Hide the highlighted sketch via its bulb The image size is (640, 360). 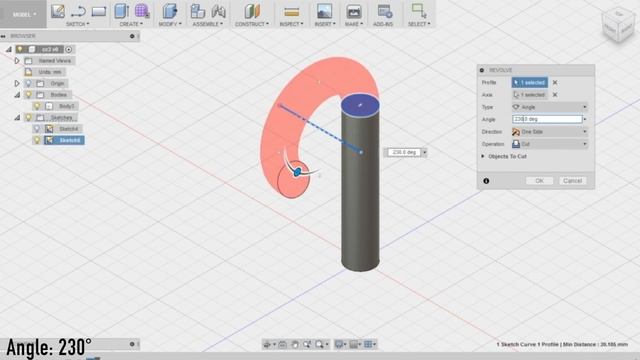tap(37, 140)
